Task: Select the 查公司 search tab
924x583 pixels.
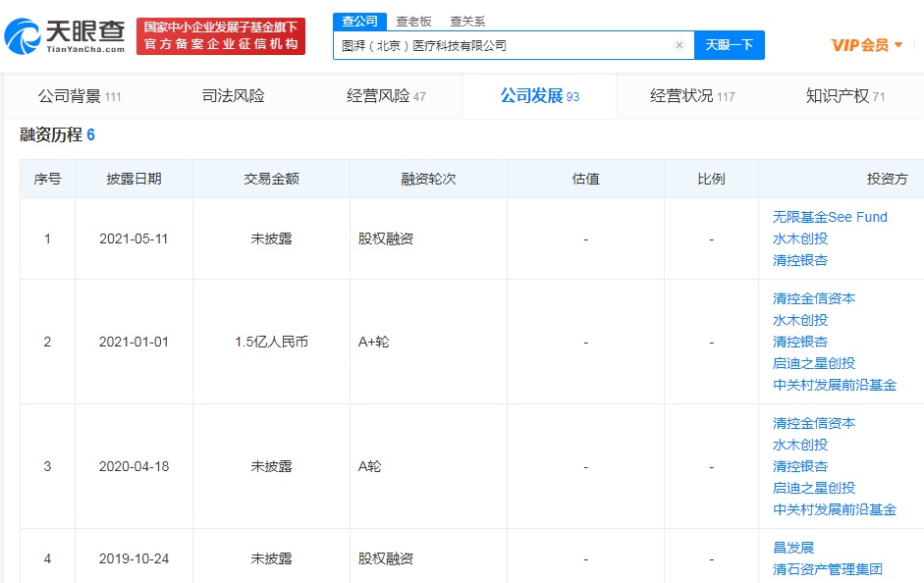Action: [359, 22]
